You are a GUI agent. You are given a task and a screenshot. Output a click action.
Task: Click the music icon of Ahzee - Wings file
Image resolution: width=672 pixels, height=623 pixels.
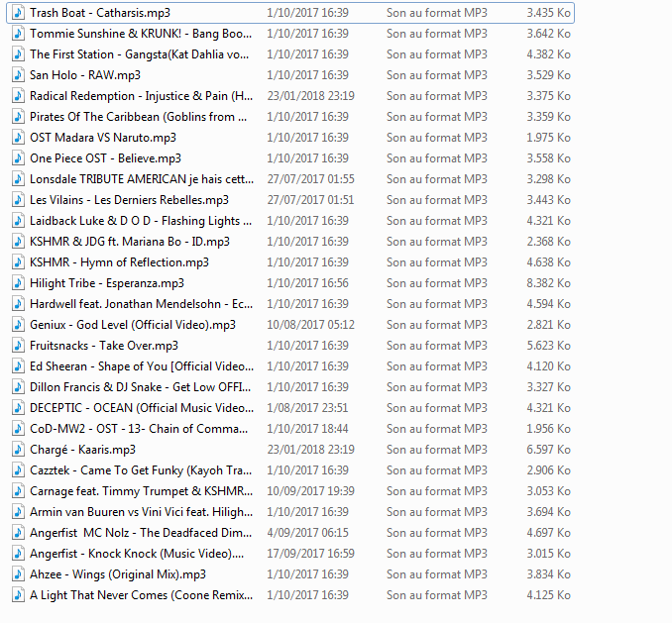pos(18,574)
